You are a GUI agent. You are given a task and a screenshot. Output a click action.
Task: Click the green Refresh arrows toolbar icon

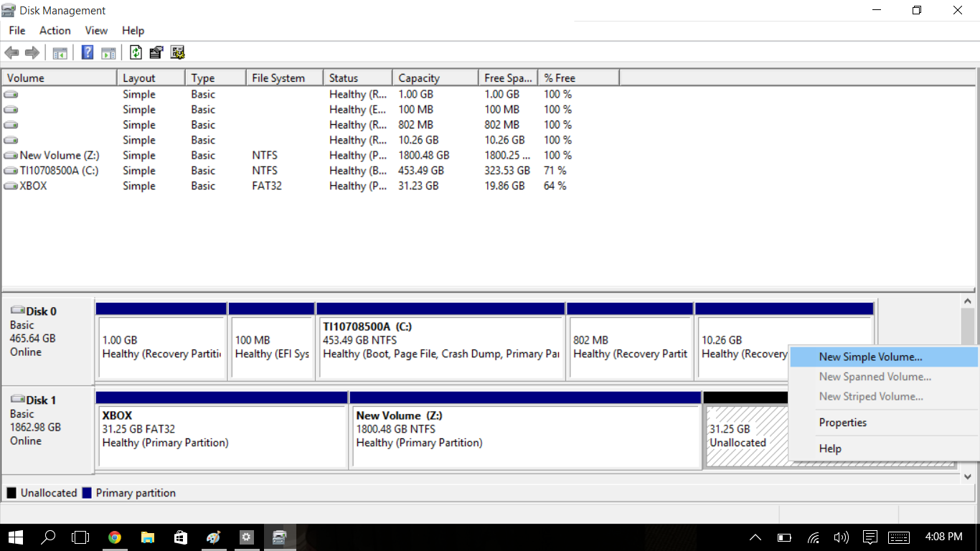136,52
